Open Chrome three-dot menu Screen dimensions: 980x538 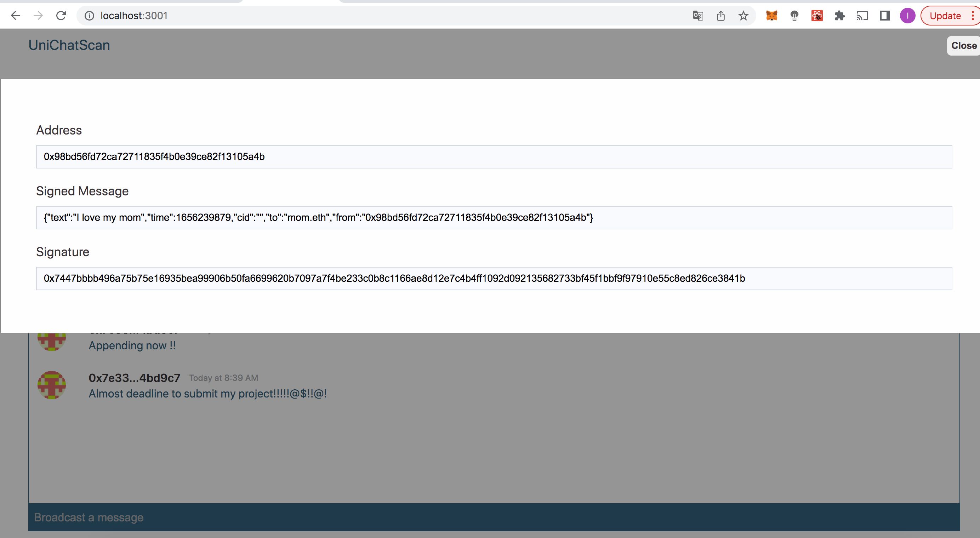click(x=973, y=16)
